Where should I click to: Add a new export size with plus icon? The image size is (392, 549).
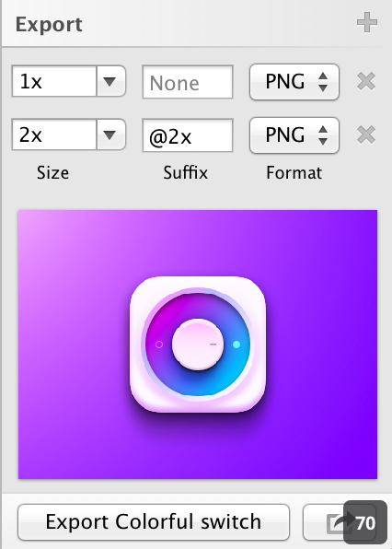pyautogui.click(x=367, y=22)
